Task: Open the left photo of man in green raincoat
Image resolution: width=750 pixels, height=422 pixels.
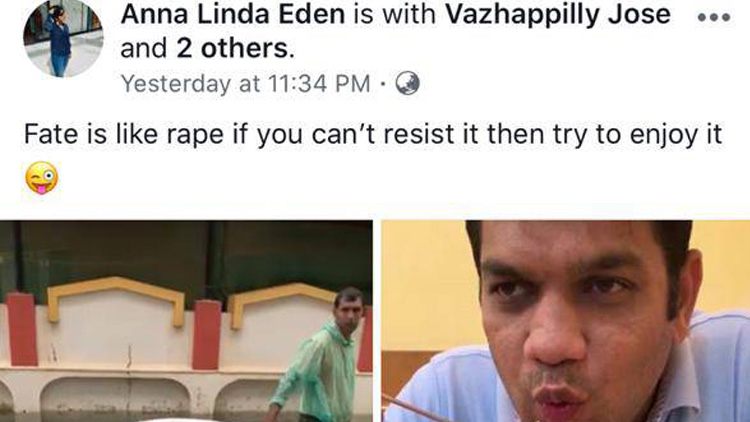Action: coord(186,321)
